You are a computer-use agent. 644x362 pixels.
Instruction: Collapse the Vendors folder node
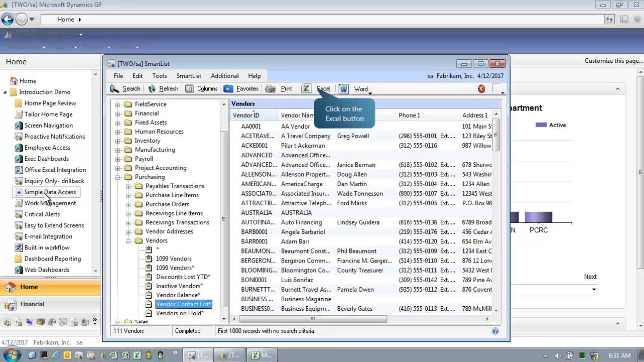point(128,241)
